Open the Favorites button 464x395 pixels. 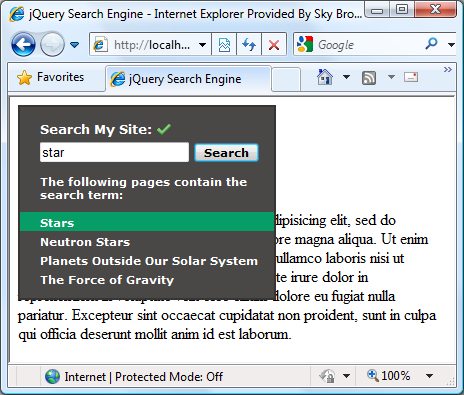pos(51,77)
